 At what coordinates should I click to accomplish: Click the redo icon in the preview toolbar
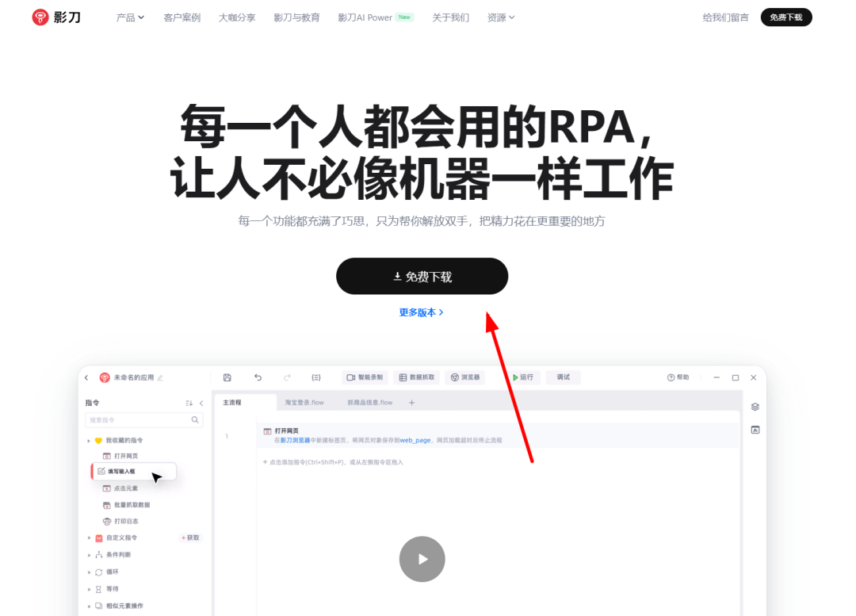click(287, 377)
